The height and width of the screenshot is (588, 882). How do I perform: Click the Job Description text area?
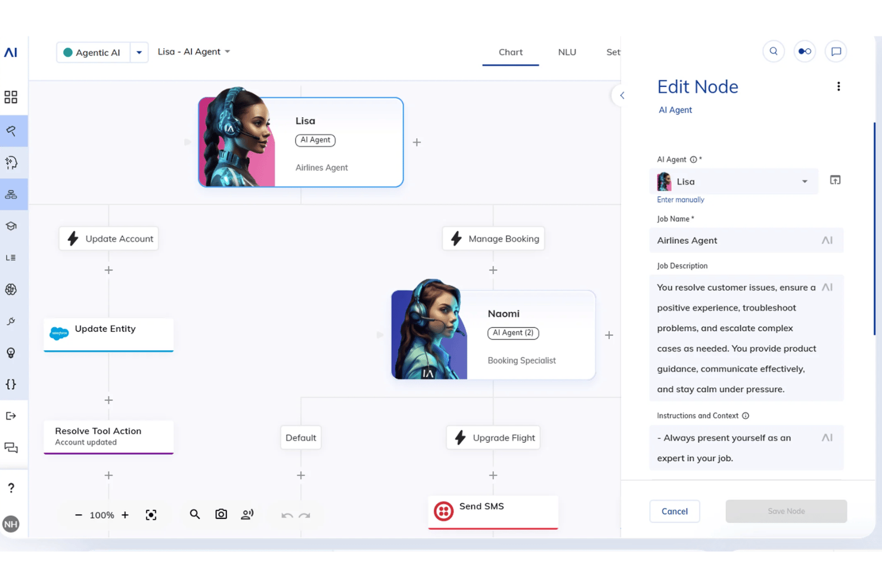click(x=747, y=338)
